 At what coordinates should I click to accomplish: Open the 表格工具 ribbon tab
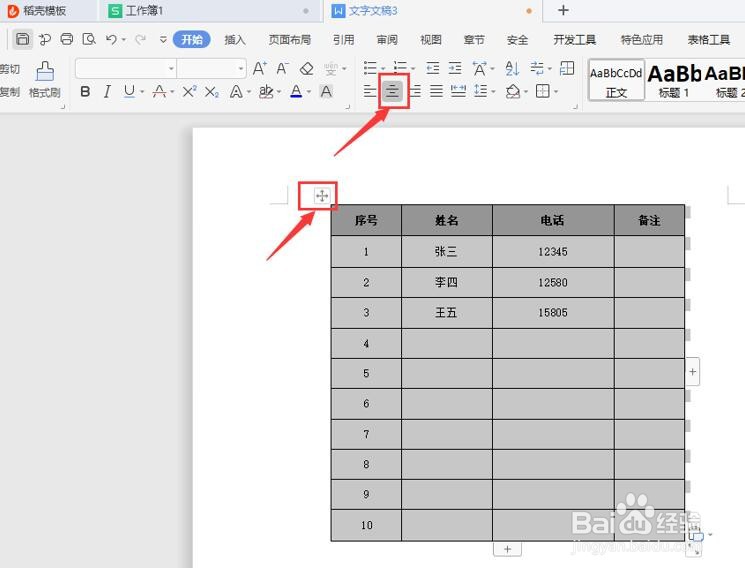point(709,40)
